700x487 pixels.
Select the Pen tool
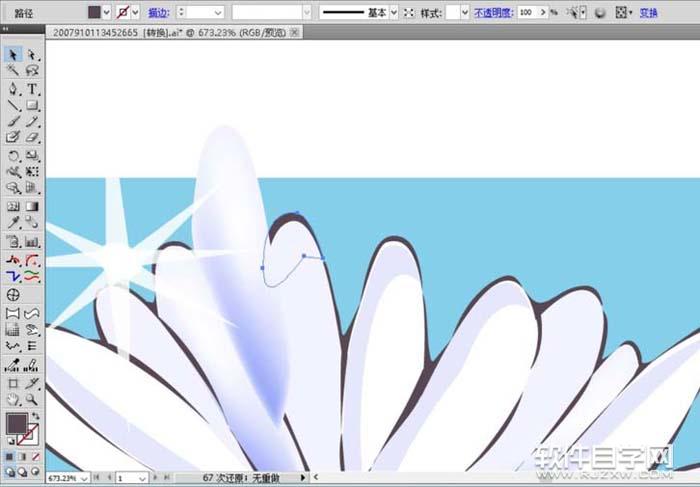click(x=13, y=89)
